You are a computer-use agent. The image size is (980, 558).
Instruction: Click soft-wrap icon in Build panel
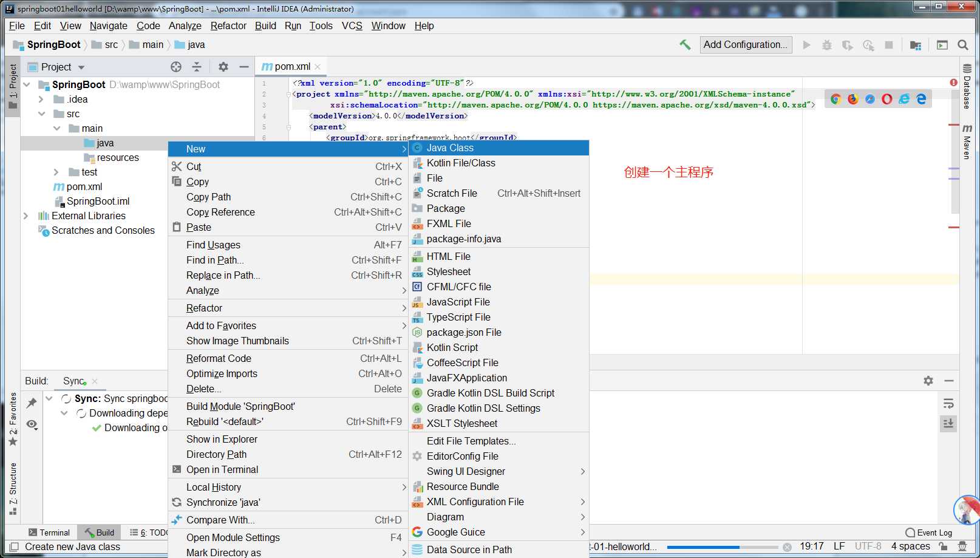pyautogui.click(x=948, y=404)
